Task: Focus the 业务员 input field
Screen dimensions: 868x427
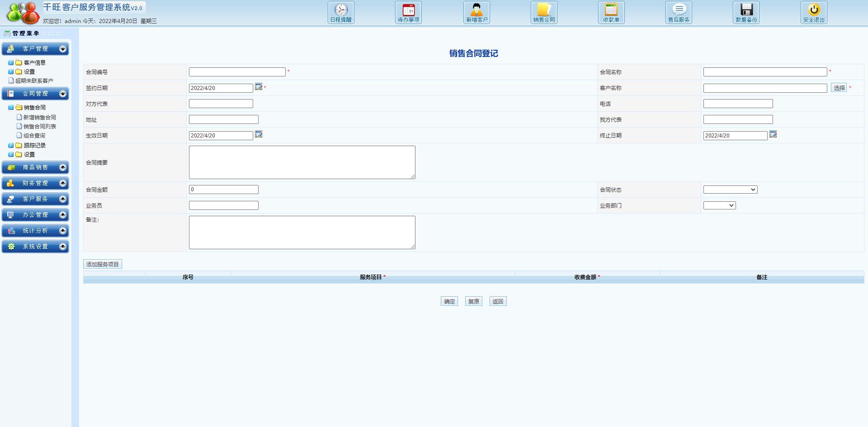Action: click(x=224, y=205)
